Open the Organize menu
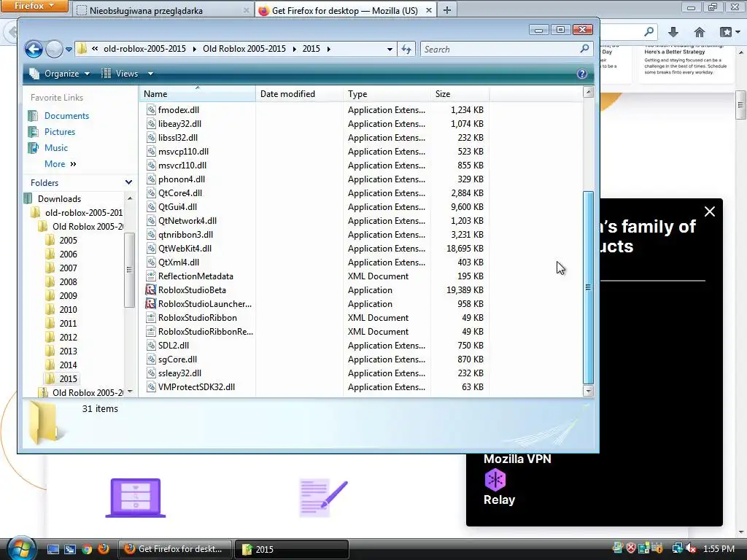747x560 pixels. (60, 74)
